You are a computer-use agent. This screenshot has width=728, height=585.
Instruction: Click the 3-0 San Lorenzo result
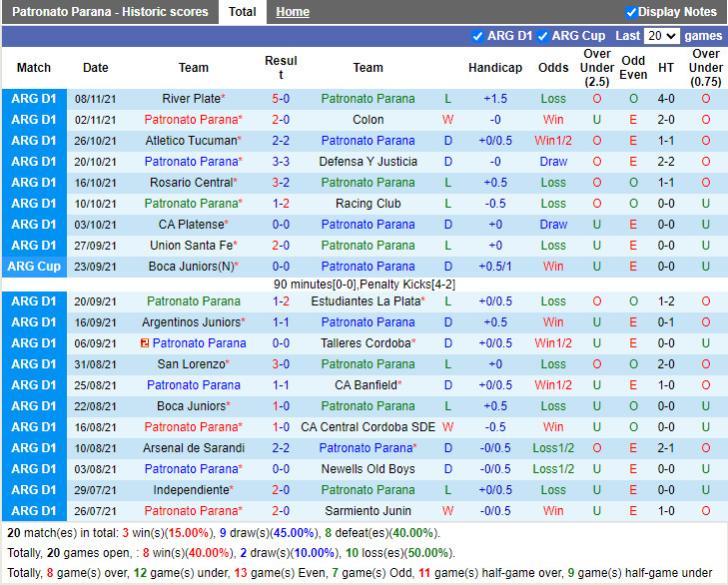[x=281, y=364]
